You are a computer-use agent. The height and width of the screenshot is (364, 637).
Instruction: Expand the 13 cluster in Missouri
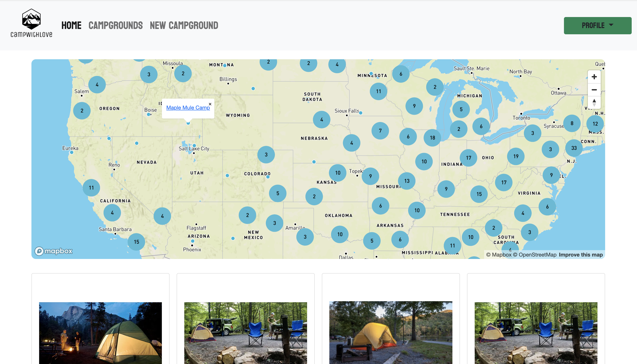407,181
